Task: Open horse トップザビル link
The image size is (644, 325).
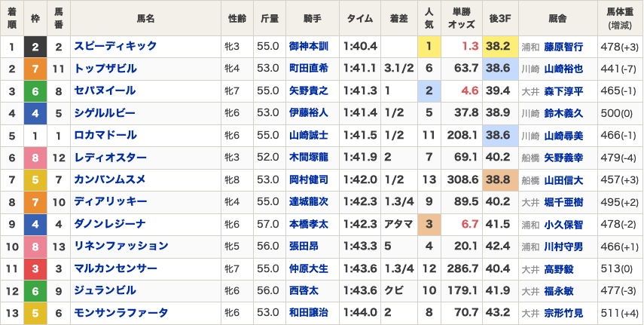Action: [105, 69]
